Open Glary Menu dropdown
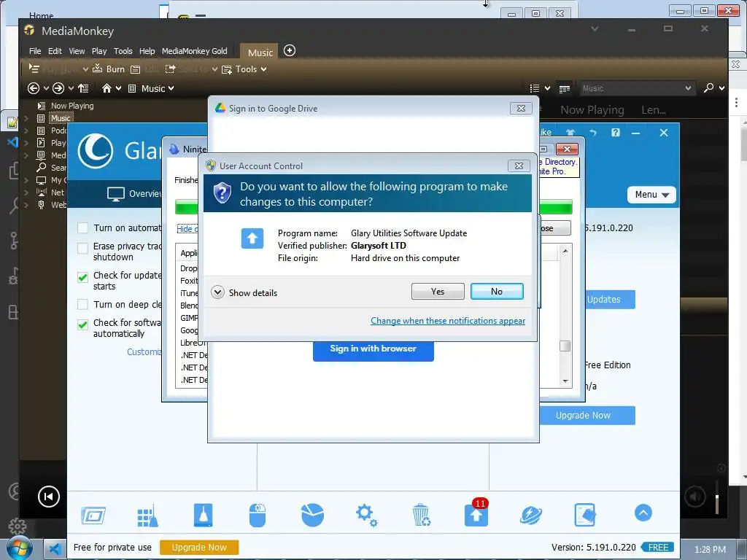The height and width of the screenshot is (560, 747). [x=651, y=195]
